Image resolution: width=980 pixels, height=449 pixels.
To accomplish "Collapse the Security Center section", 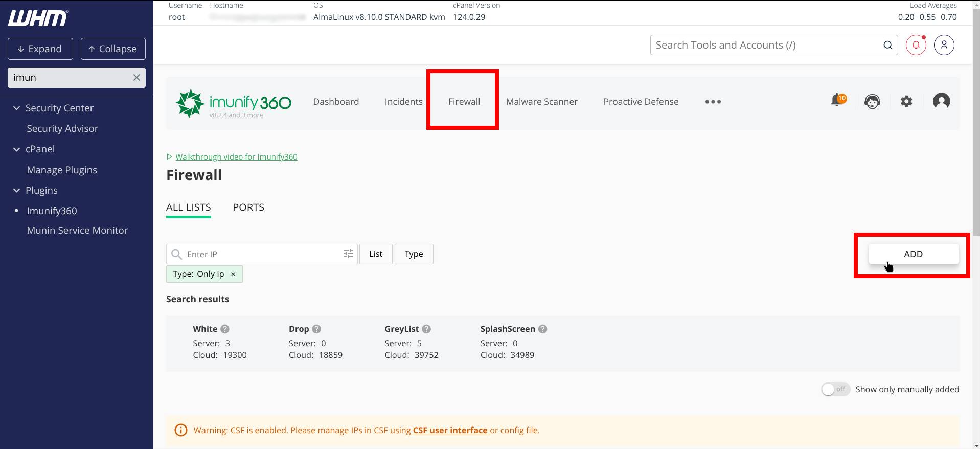I will tap(16, 108).
